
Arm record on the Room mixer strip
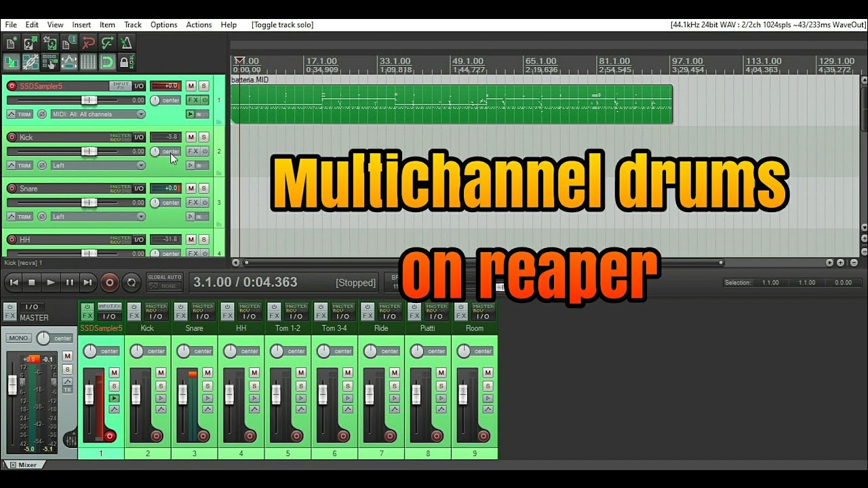(484, 436)
